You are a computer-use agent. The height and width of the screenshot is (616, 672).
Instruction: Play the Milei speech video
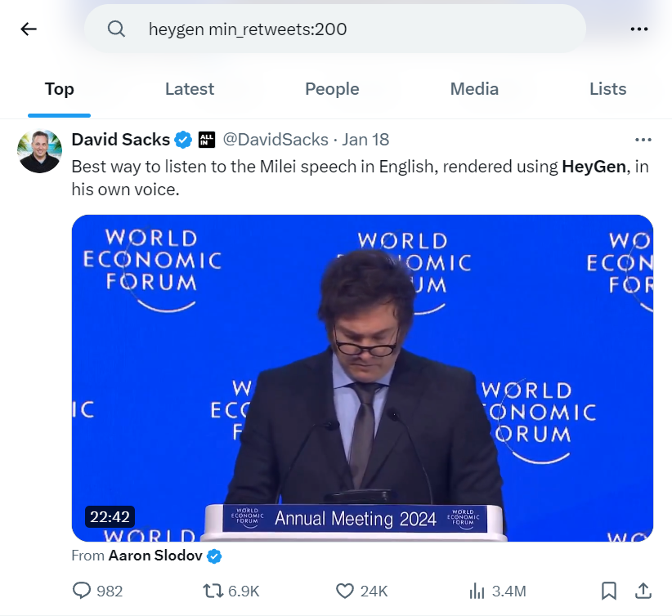[363, 377]
